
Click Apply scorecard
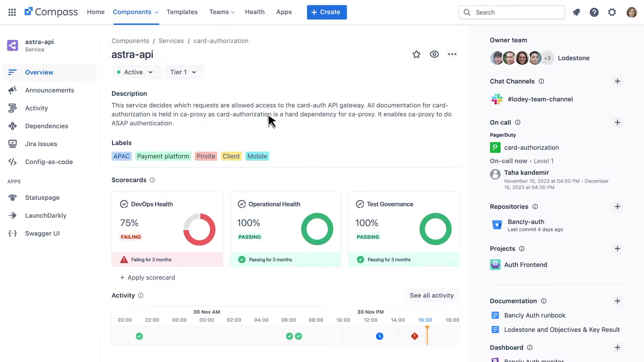click(148, 278)
